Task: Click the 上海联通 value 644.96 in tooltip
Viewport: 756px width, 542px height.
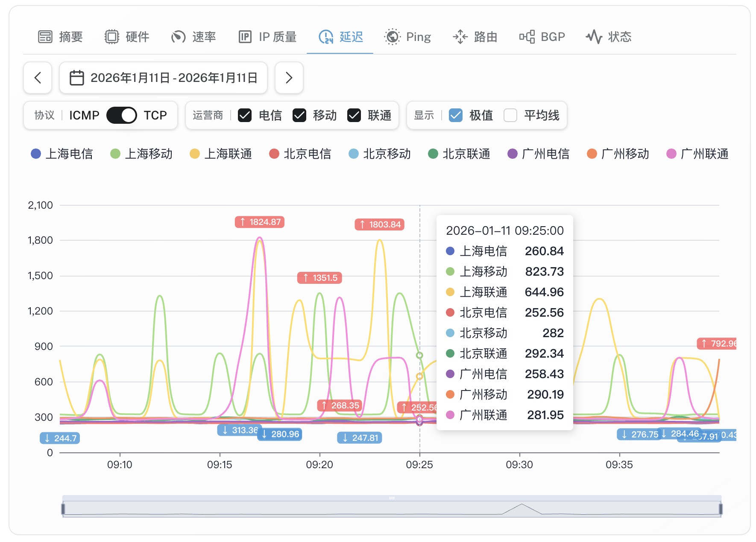Action: (x=545, y=292)
